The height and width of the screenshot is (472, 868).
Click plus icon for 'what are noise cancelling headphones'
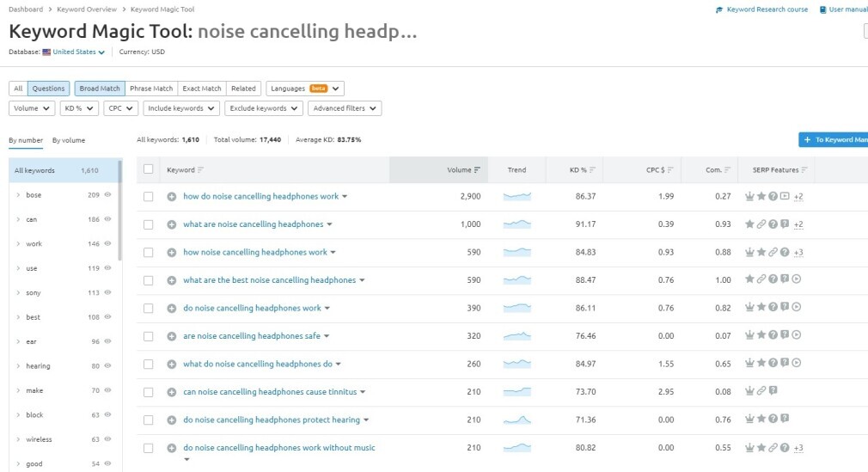pyautogui.click(x=172, y=224)
